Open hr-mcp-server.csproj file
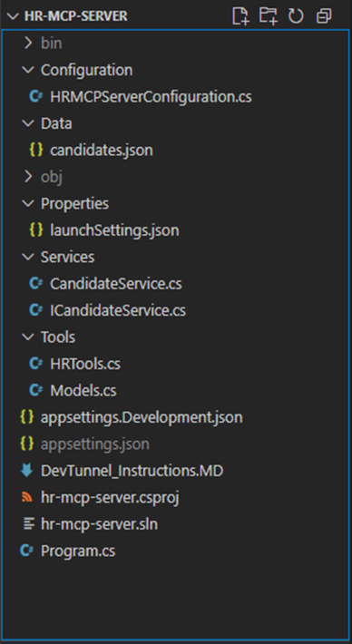352x644 pixels. [110, 497]
